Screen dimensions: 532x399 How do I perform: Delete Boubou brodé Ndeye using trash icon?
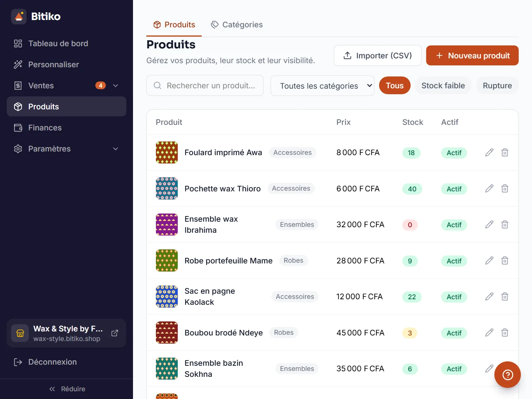coord(505,333)
